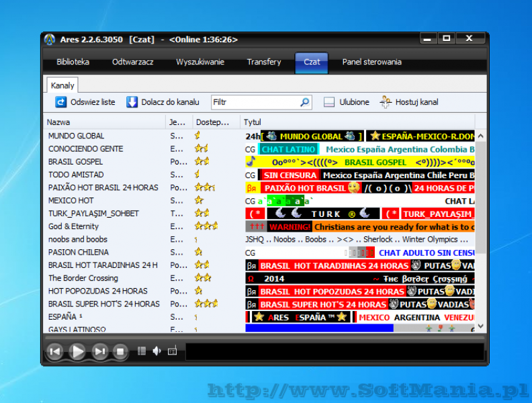Click the stars for The Border Crossing
The image size is (532, 403).
(x=203, y=278)
